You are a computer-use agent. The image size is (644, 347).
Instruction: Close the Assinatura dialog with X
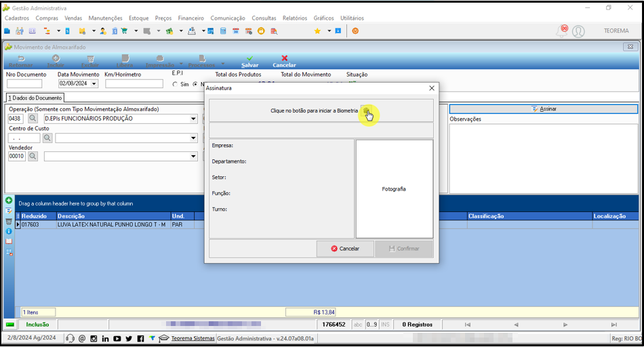(x=432, y=88)
